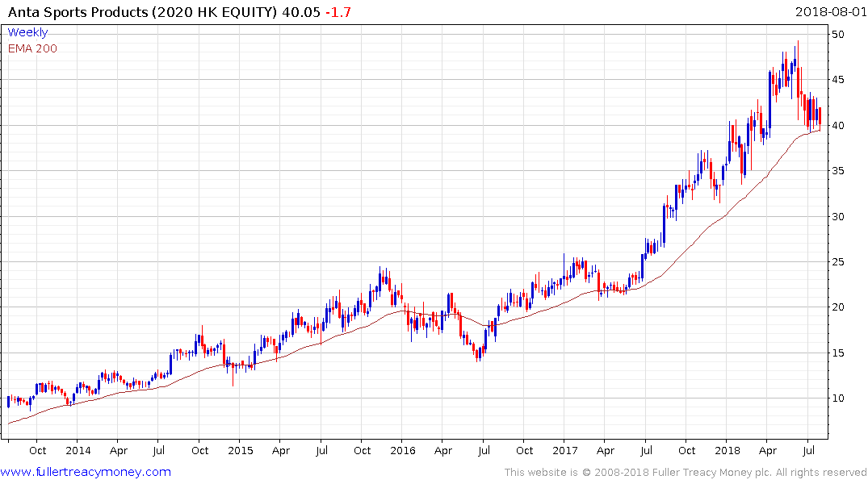Click the x-axis label 2016
Screen dimensions: 868x484
pyautogui.click(x=402, y=450)
